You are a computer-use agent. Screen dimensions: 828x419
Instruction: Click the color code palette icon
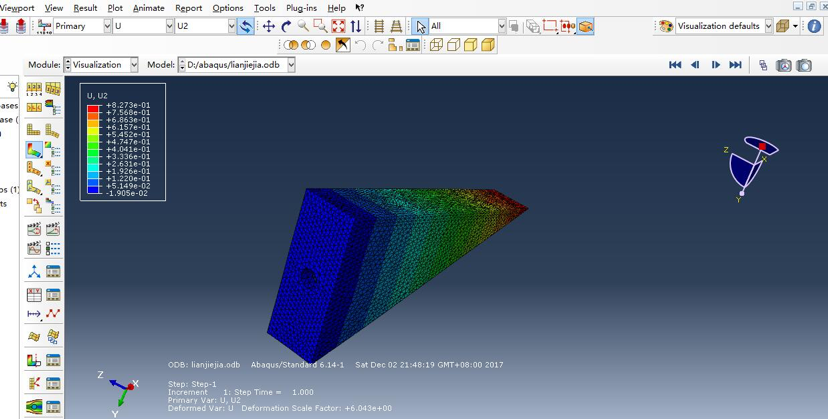(x=666, y=26)
